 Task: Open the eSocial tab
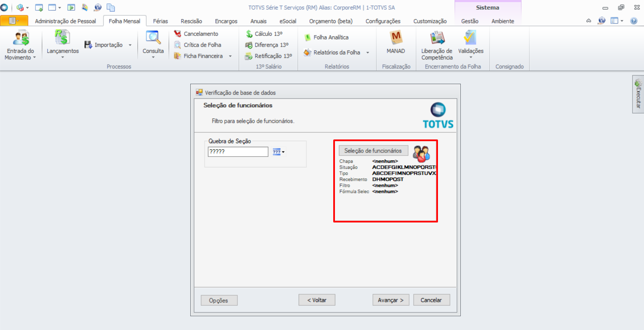coord(288,21)
